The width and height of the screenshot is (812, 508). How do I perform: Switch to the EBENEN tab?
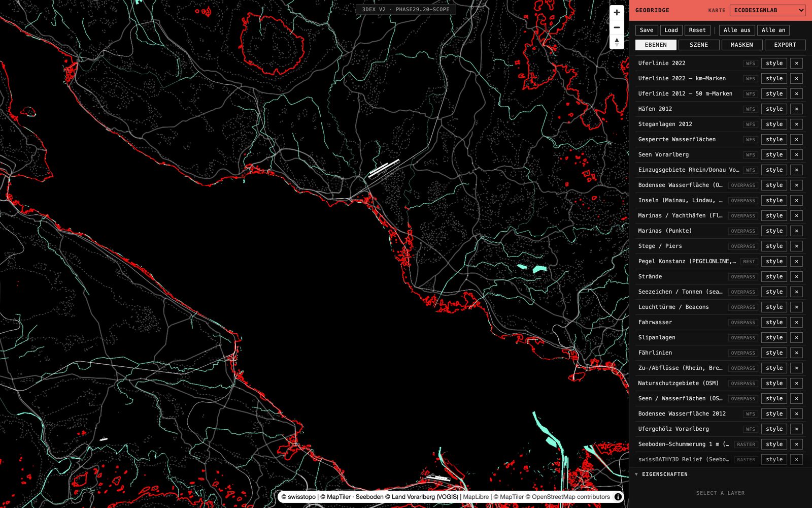[656, 45]
